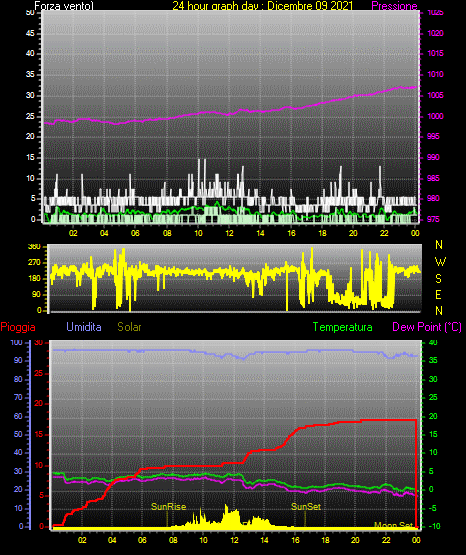Click the blue 50 humidity axis value
This screenshot has width=466, height=555.
pyautogui.click(x=18, y=434)
